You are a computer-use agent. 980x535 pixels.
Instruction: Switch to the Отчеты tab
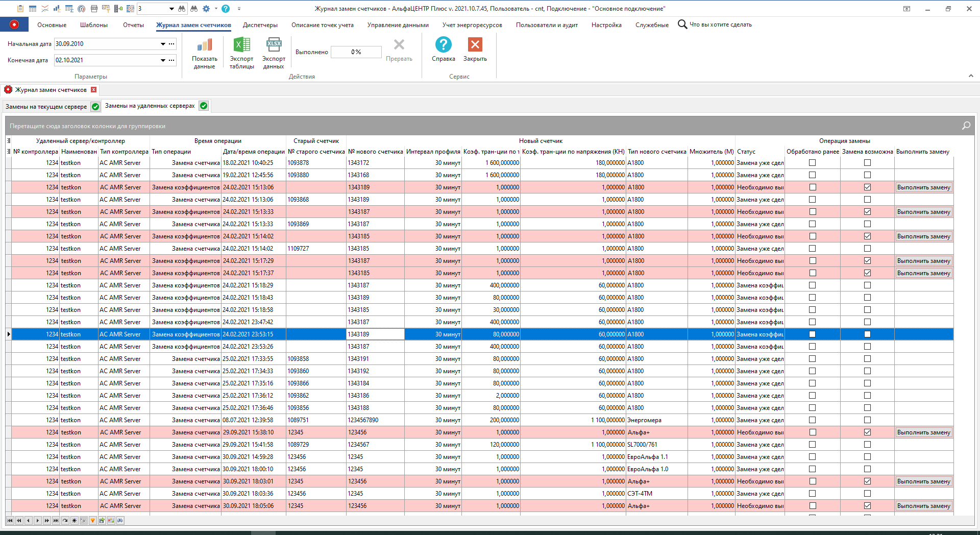(133, 25)
